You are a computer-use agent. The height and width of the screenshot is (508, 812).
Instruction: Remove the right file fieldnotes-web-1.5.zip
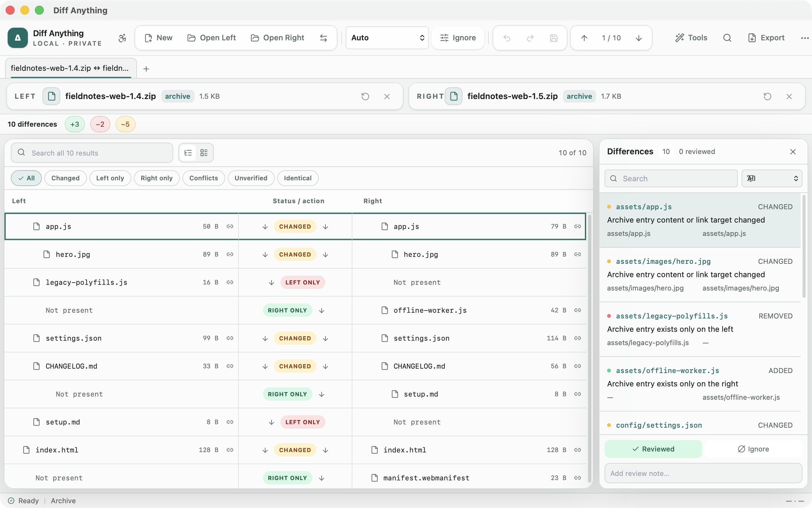click(x=789, y=97)
